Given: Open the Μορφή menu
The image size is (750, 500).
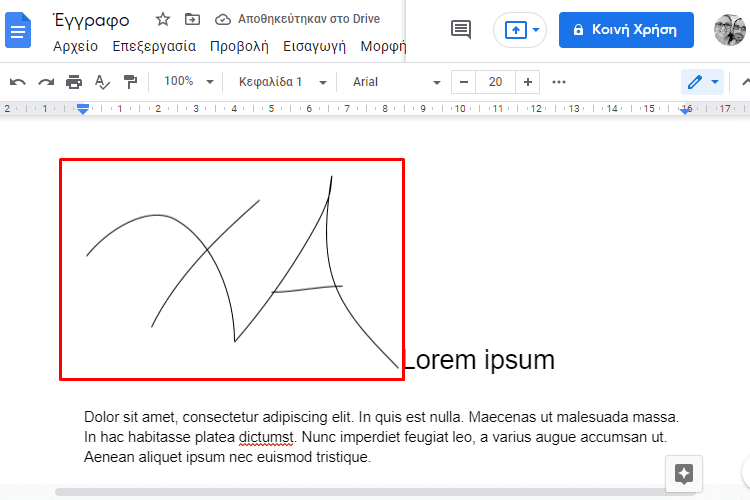Looking at the screenshot, I should pos(383,46).
